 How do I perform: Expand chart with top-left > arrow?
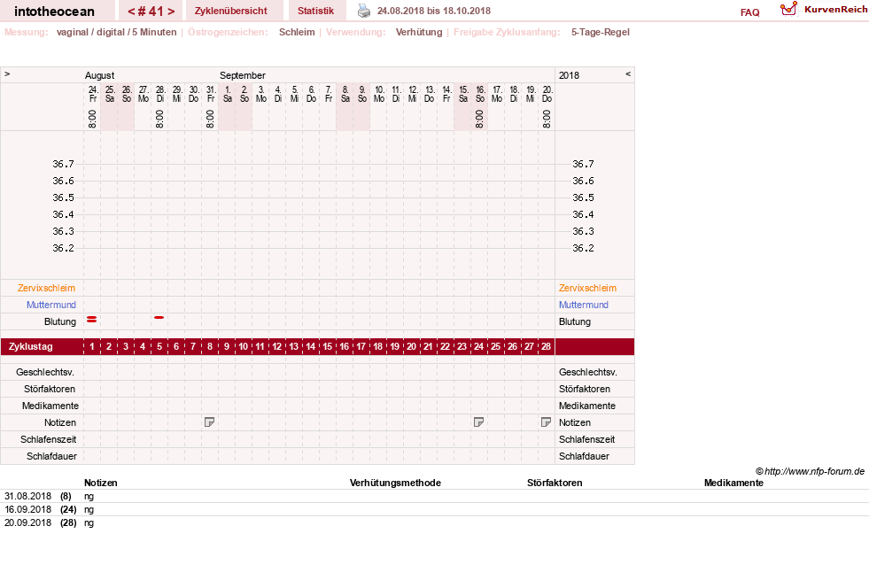(7, 73)
